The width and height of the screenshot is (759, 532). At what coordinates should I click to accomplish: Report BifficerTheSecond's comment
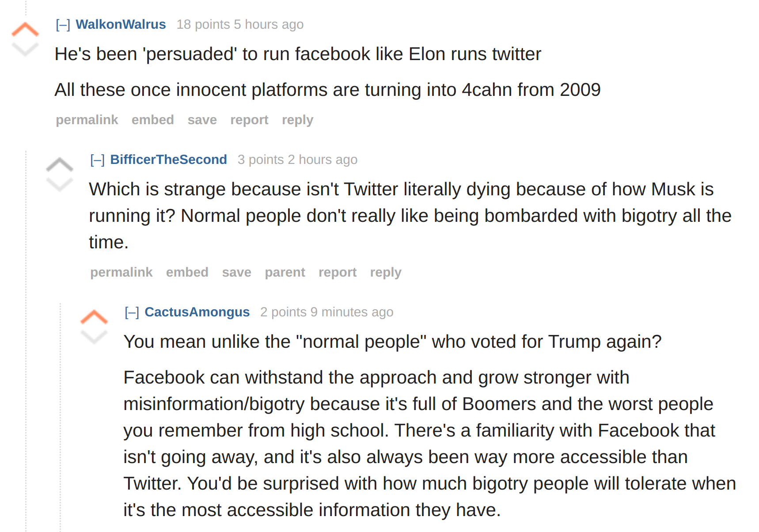338,272
